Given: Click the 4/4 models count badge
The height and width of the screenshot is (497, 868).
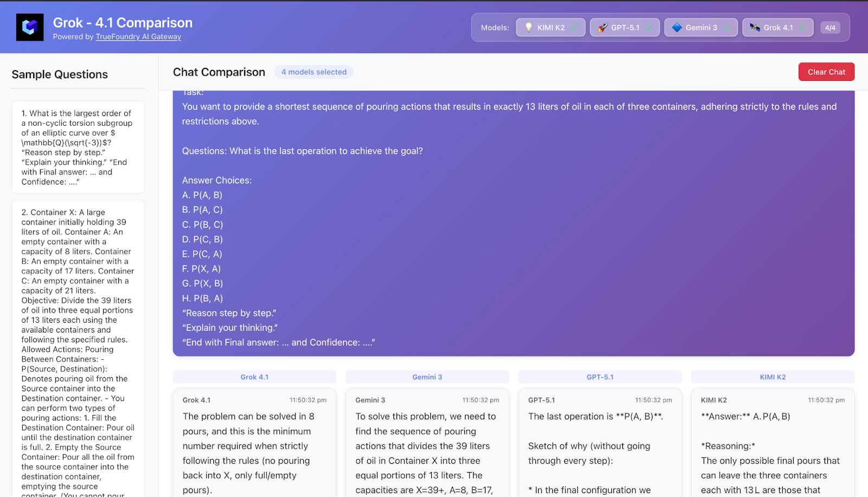Looking at the screenshot, I should [830, 28].
